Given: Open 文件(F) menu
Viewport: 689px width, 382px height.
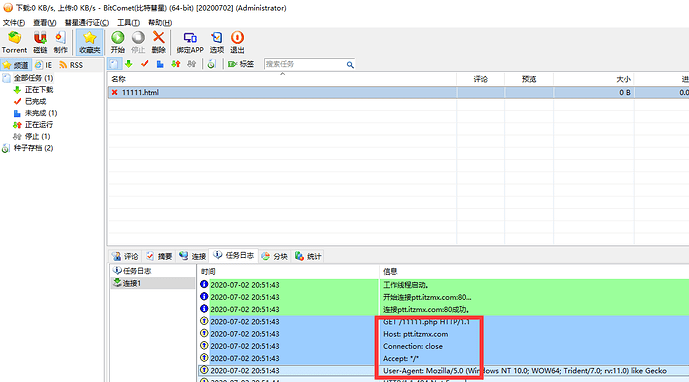Looking at the screenshot, I should [14, 22].
